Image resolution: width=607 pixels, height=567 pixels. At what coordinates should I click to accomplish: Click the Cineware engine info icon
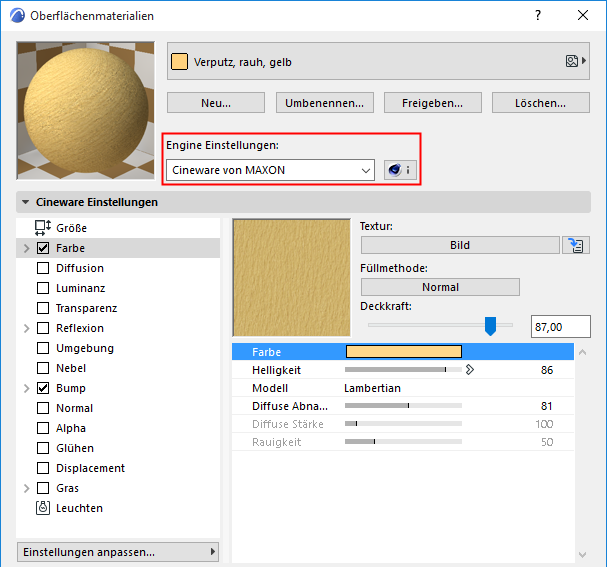400,170
